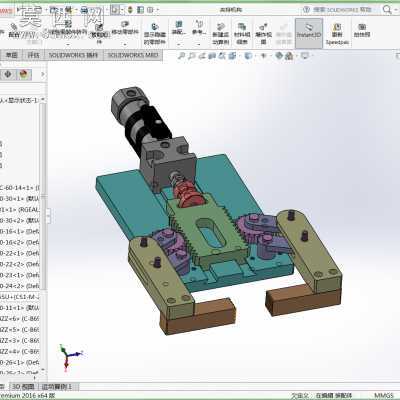Viewport: 400px width, 400px height.
Task: Open the 运动算例 1 bottom tab
Action: tap(57, 387)
